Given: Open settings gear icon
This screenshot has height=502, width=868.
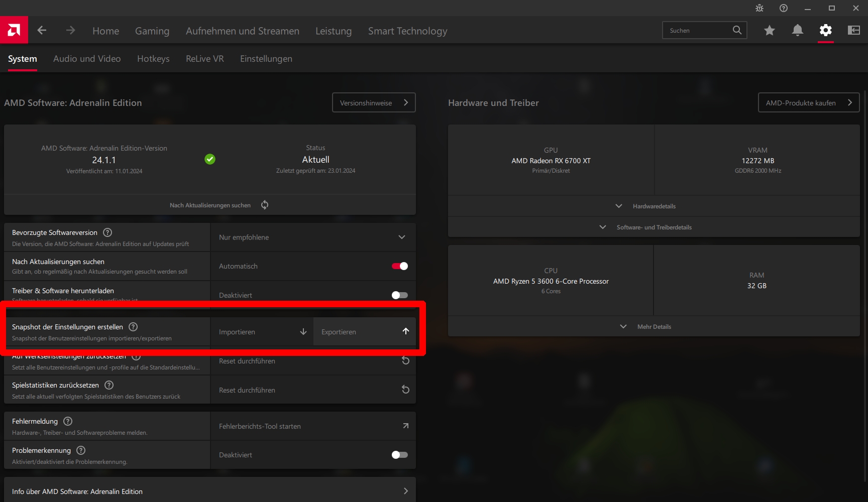Looking at the screenshot, I should (x=825, y=30).
